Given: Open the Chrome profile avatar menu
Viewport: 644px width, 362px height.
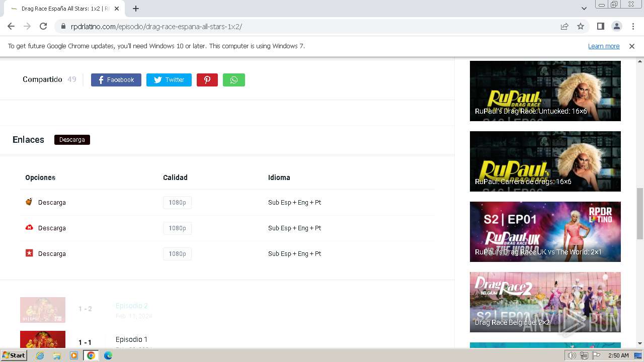Looking at the screenshot, I should (616, 26).
